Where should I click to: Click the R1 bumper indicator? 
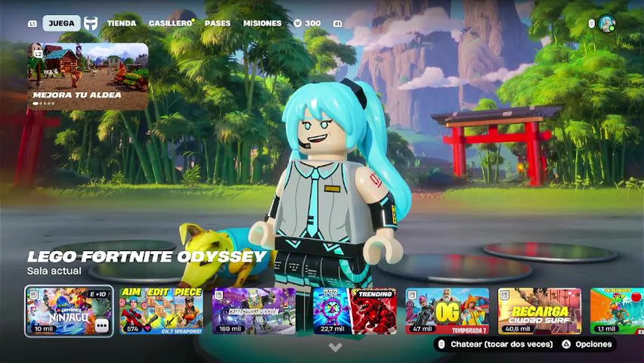coord(338,24)
